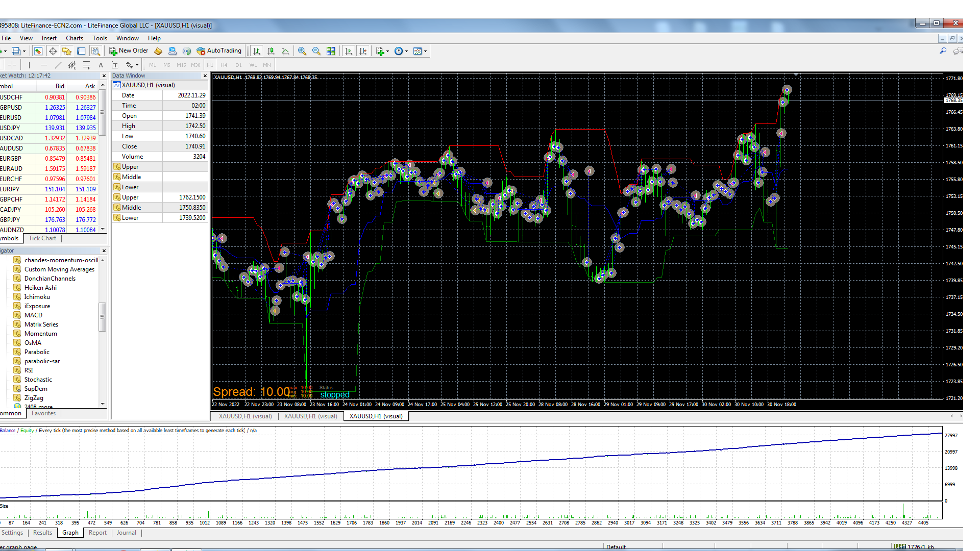
Task: Select the Text Label tool
Action: [x=115, y=65]
